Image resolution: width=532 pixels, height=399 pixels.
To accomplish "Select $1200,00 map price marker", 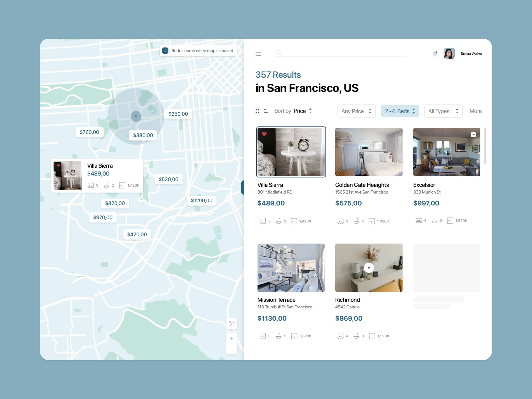I will point(201,200).
